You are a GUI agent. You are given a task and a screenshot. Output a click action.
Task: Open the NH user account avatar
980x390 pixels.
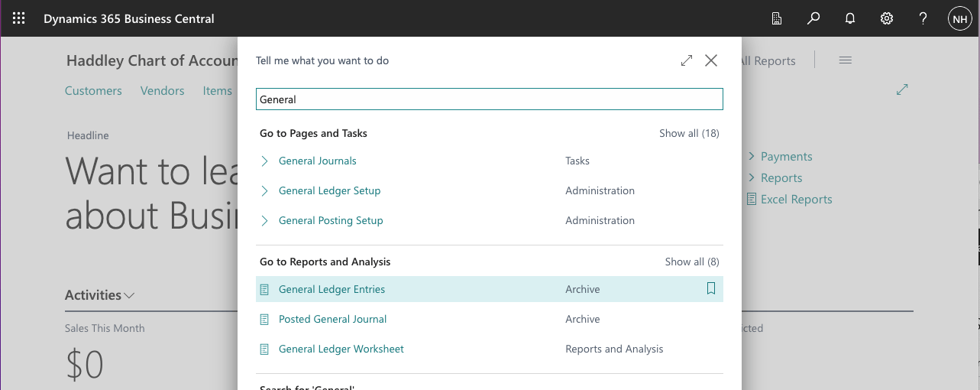pyautogui.click(x=959, y=18)
